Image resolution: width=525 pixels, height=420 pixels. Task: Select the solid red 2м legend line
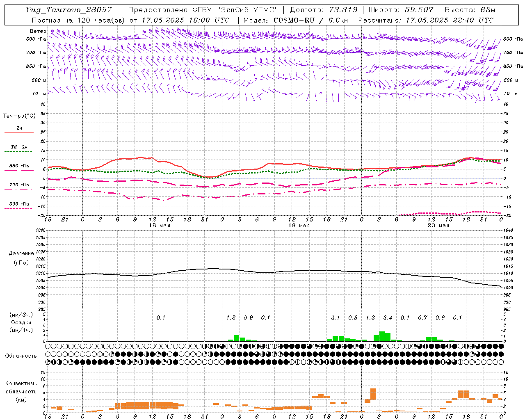pyautogui.click(x=19, y=132)
